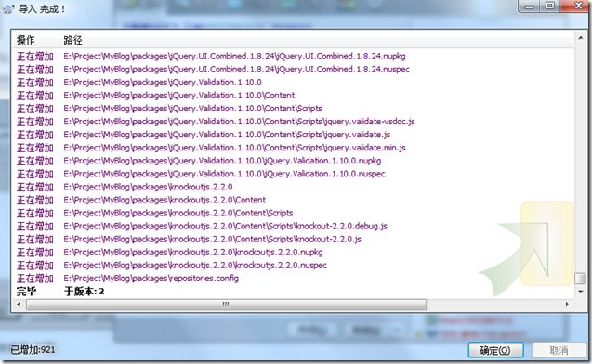Click the 操作 column header
The height and width of the screenshot is (364, 592).
pyautogui.click(x=26, y=40)
